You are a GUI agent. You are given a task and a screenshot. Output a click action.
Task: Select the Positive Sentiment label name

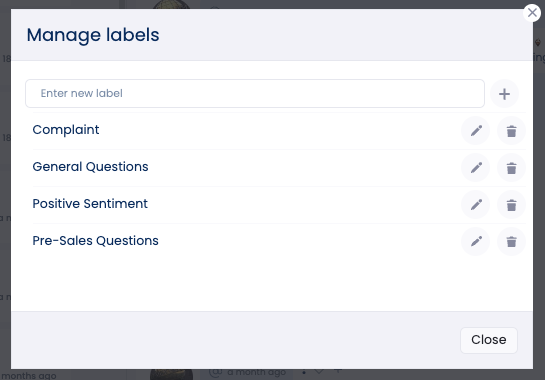90,203
